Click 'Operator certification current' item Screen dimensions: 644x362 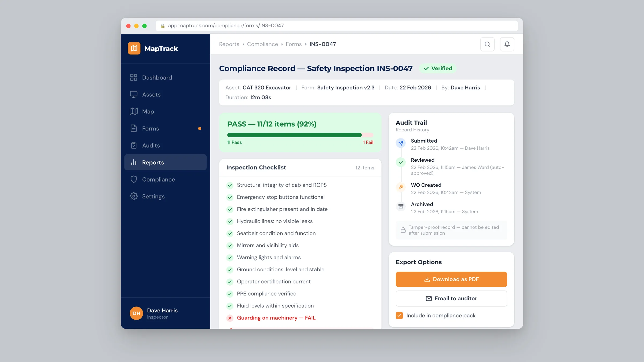click(273, 282)
